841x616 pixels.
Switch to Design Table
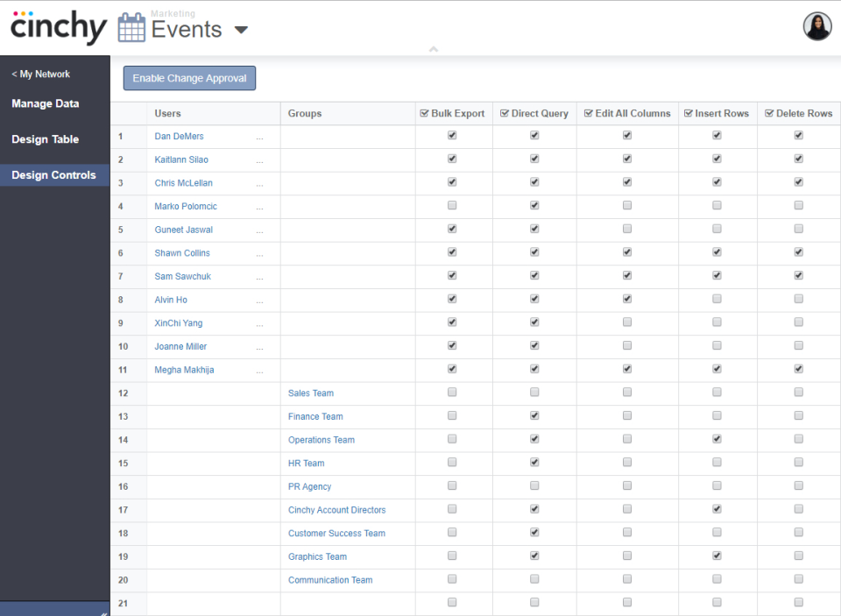coord(46,139)
